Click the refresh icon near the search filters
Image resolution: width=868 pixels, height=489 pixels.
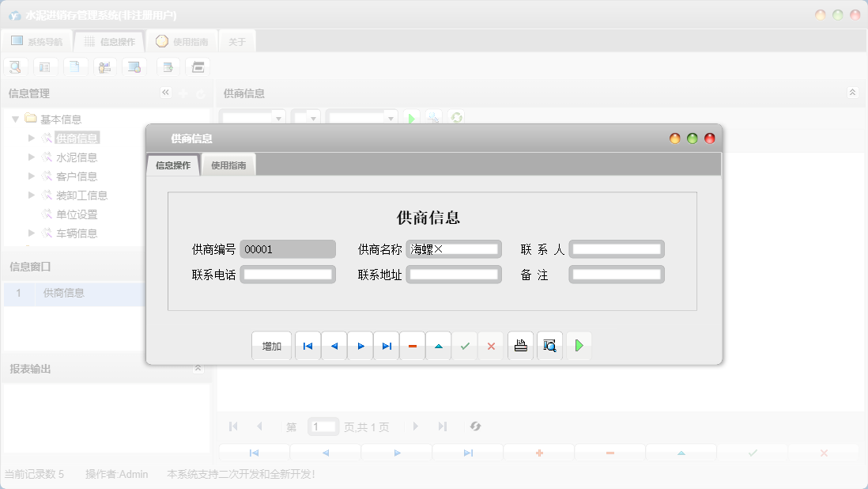point(455,117)
